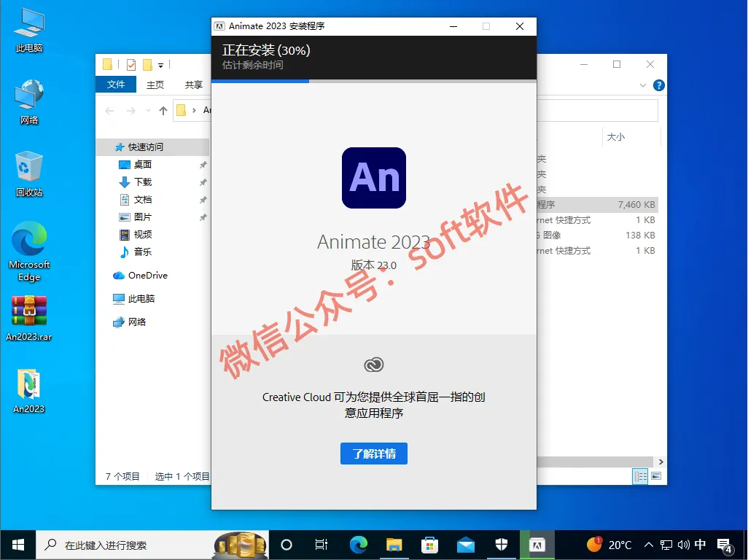
Task: Open weather 20°C widget on taskbar
Action: click(x=609, y=545)
